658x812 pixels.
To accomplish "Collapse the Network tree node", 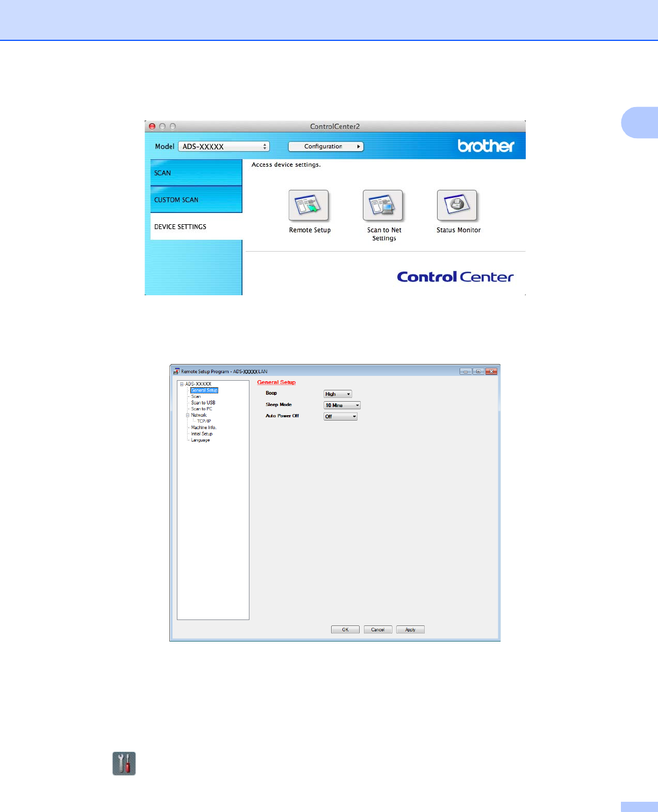I will coord(188,415).
